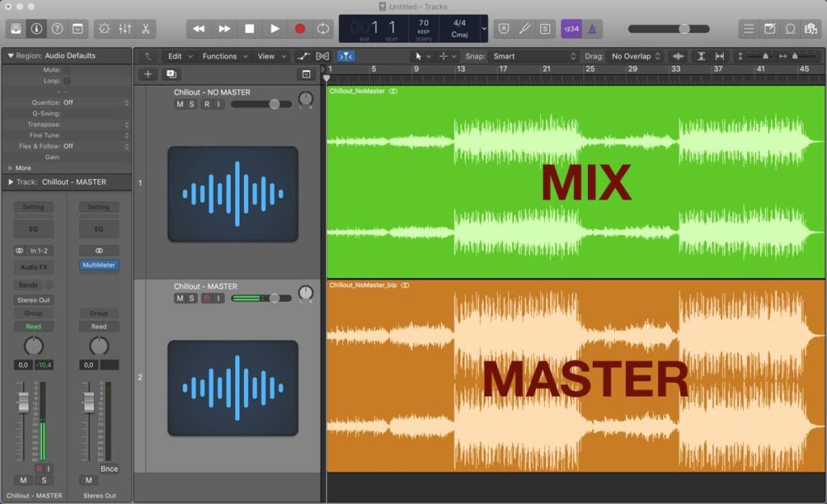Screen dimensions: 827x504
Task: Record-enable the Chillout - NO MASTER track
Action: (x=207, y=104)
